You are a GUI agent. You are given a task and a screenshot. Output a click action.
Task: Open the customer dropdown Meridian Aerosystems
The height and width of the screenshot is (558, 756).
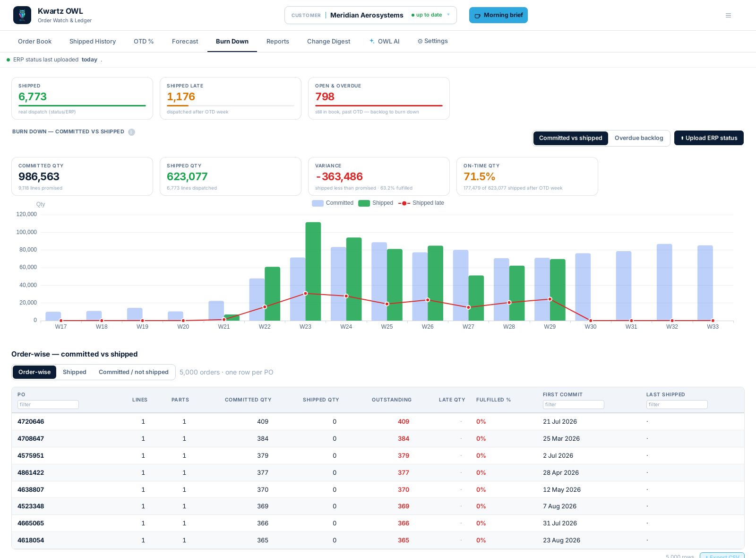pos(370,15)
